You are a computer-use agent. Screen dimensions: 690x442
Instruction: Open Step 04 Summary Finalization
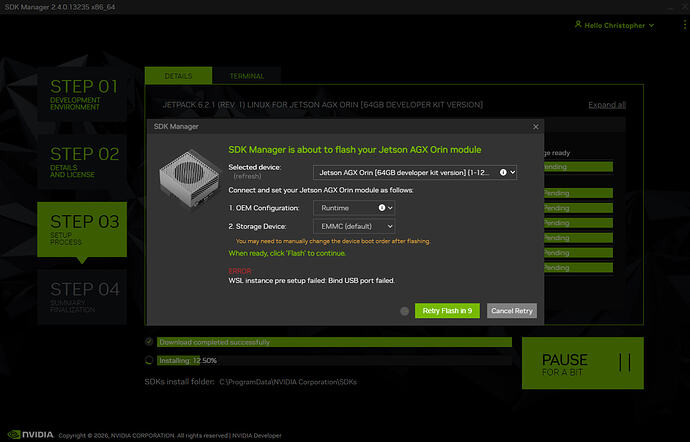[x=82, y=297]
